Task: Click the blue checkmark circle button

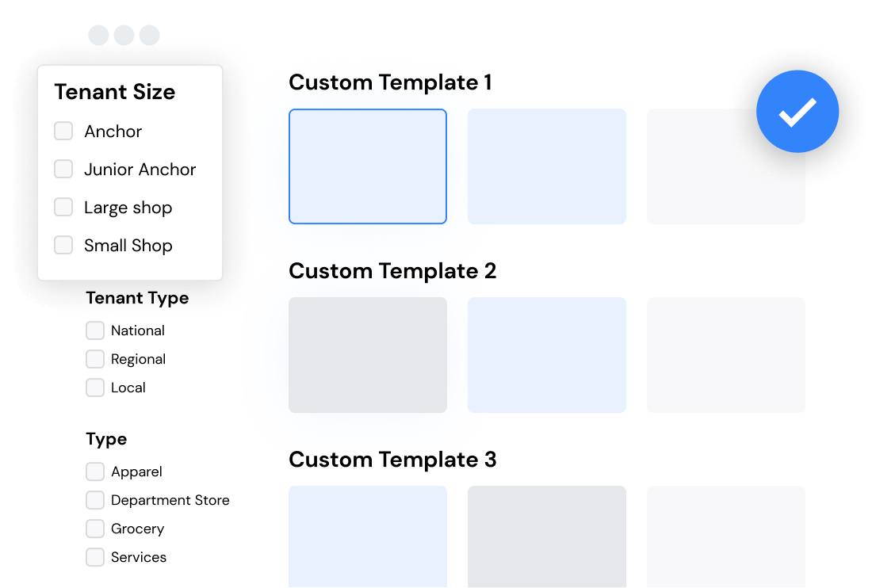Action: click(x=798, y=112)
